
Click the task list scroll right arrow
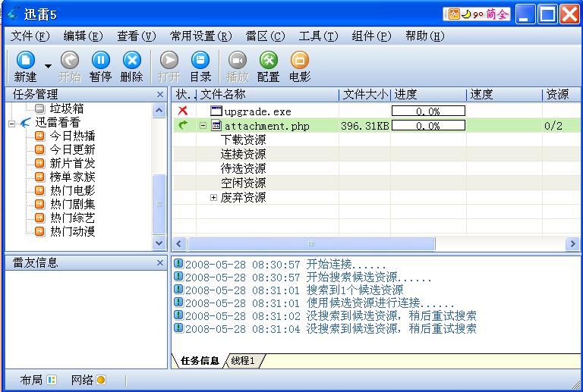[572, 244]
